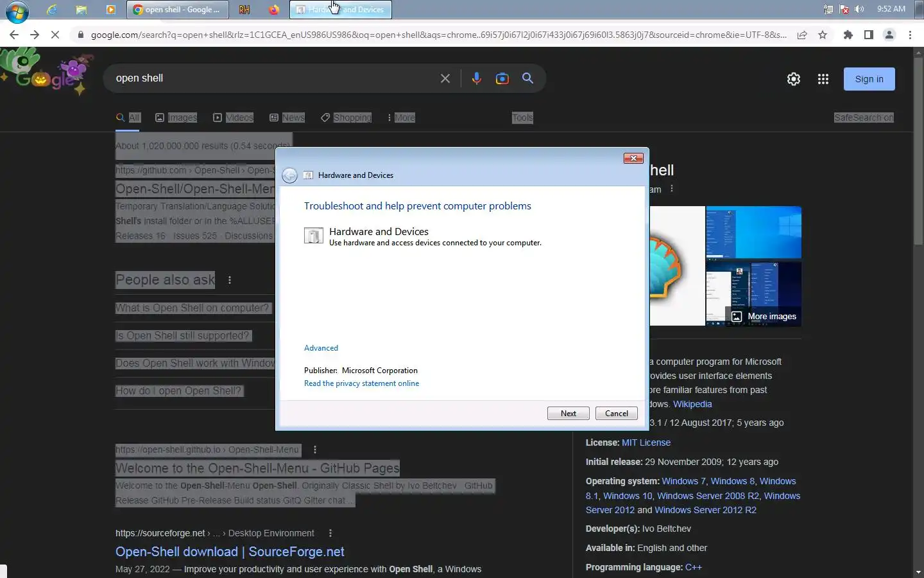
Task: Open the C++ programming language link
Action: click(694, 567)
